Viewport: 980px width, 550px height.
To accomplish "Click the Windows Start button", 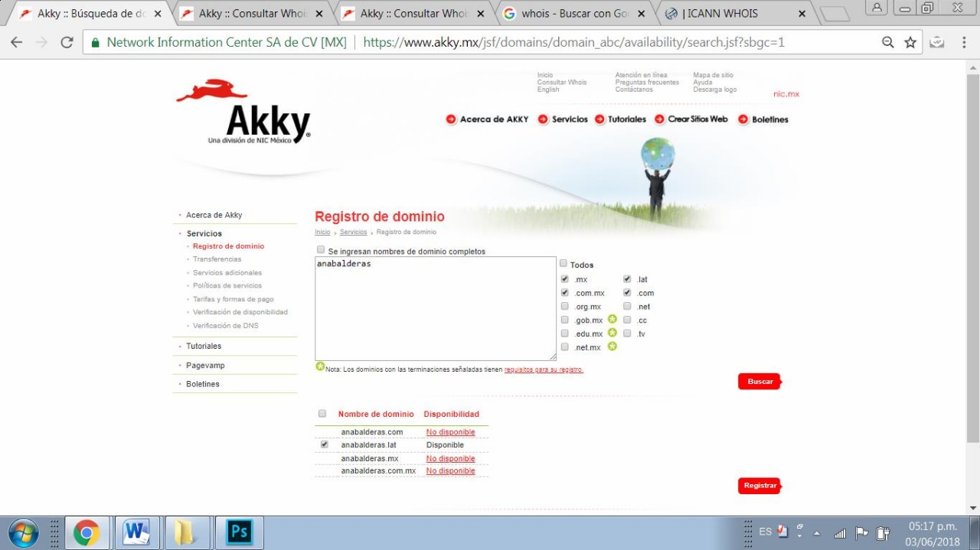I will [23, 532].
